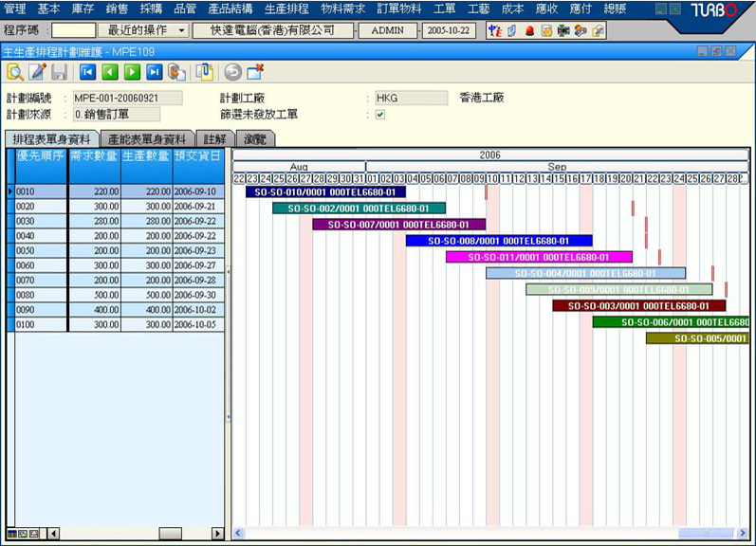The width and height of the screenshot is (756, 546).
Task: Click the 優先順序 column header
Action: pyautogui.click(x=41, y=166)
